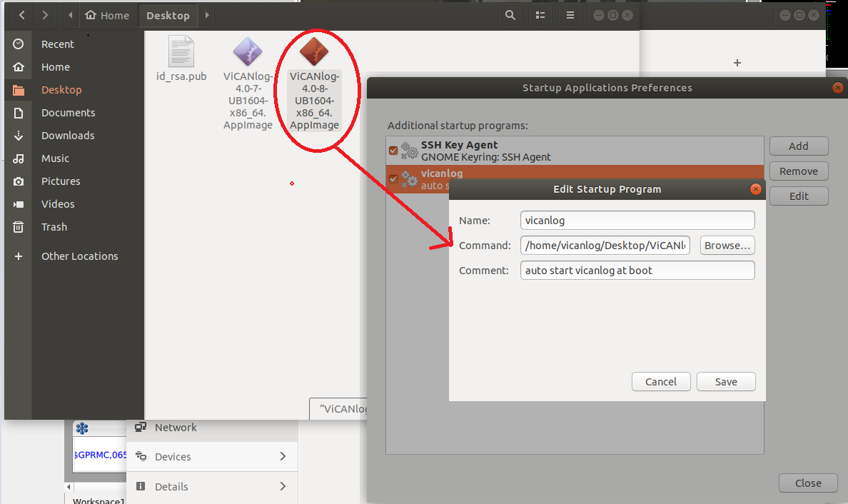Open Downloads via its arrow icon
Viewport: 848px width, 504px height.
(19, 135)
